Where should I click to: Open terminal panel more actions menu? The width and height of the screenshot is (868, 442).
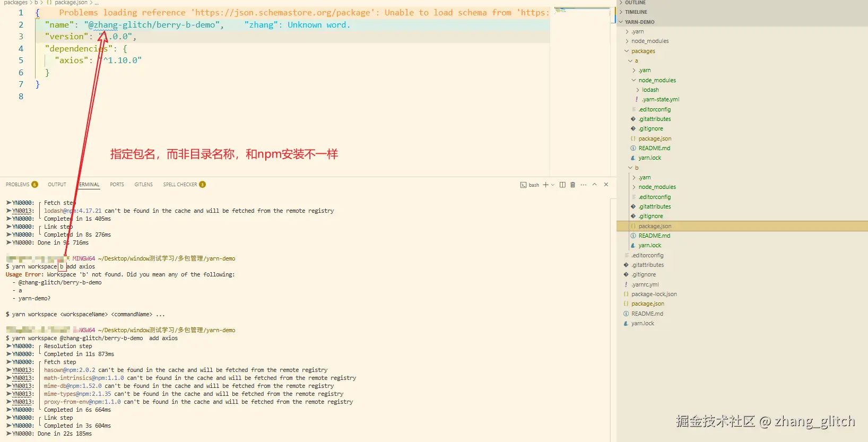tap(584, 185)
